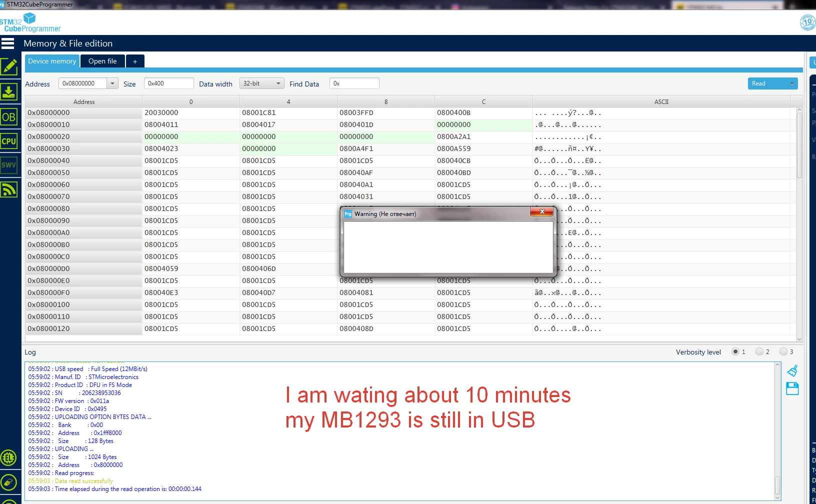Expand the Read button dropdown arrow
This screenshot has width=816, height=504.
tap(792, 83)
